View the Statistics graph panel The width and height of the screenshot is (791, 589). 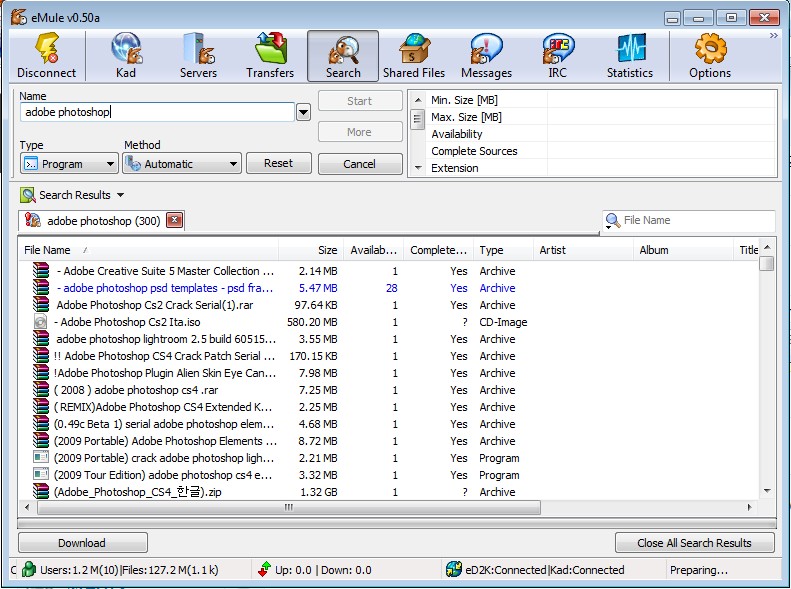tap(630, 56)
